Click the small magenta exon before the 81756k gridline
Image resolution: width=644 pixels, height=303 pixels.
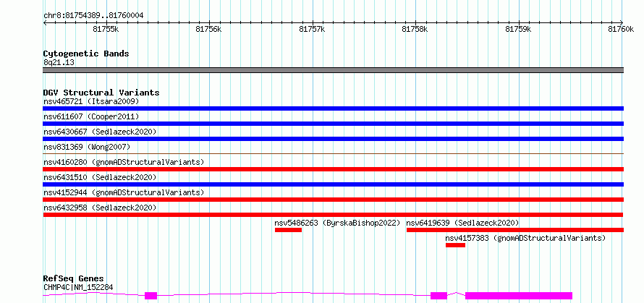tap(151, 296)
